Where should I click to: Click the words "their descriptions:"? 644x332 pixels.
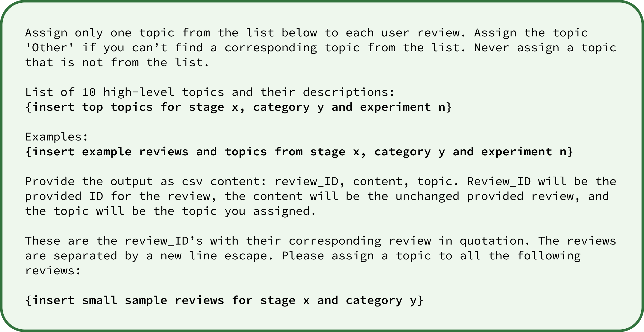(327, 92)
